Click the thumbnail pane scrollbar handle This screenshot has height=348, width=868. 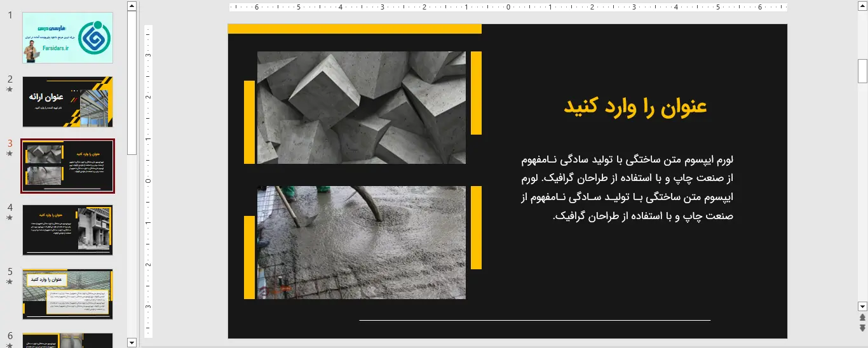point(132,83)
